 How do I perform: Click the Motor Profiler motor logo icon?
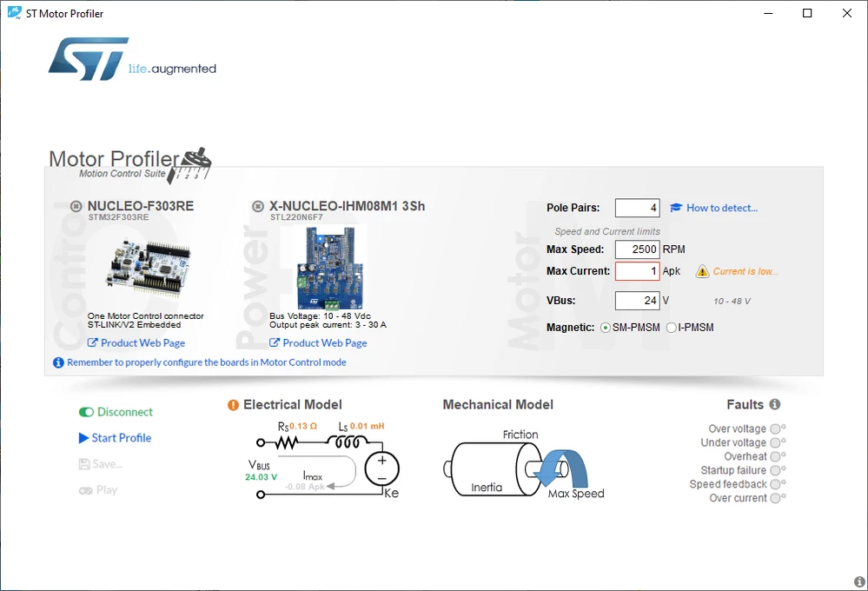pyautogui.click(x=190, y=165)
